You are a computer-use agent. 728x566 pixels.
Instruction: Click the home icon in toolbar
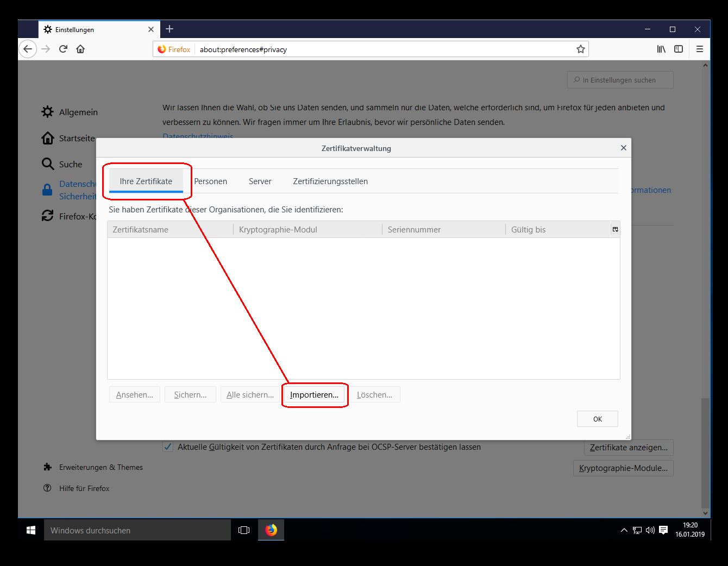[80, 49]
